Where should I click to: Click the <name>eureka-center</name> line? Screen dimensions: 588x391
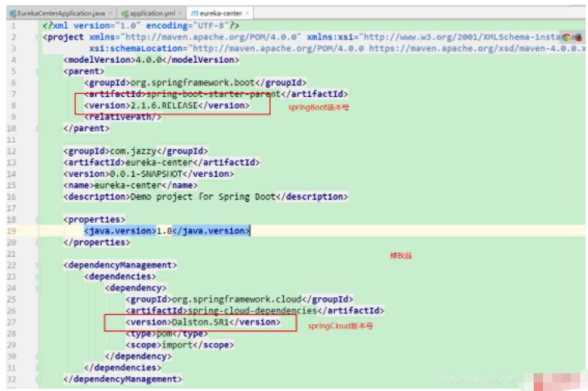point(130,185)
